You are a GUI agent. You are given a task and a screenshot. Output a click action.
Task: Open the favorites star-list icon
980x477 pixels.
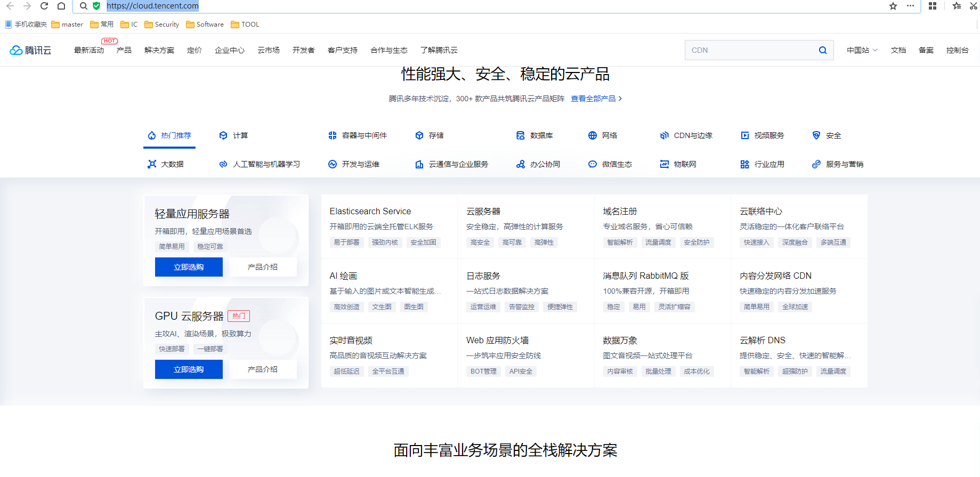pos(957,6)
